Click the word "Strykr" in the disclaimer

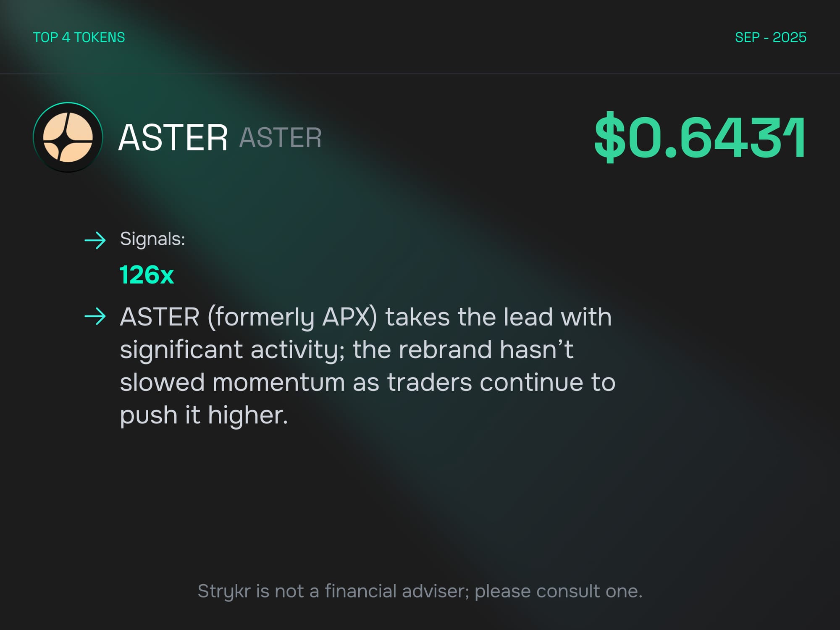pos(224,591)
